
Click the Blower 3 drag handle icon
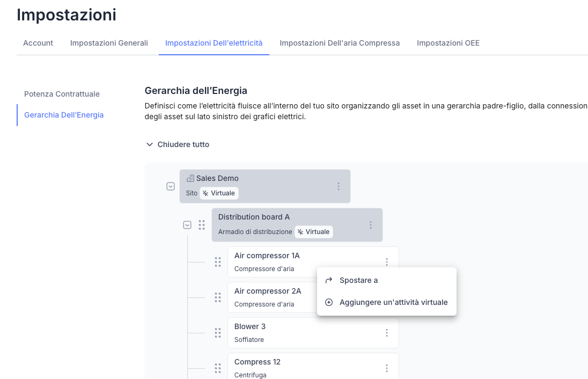218,333
